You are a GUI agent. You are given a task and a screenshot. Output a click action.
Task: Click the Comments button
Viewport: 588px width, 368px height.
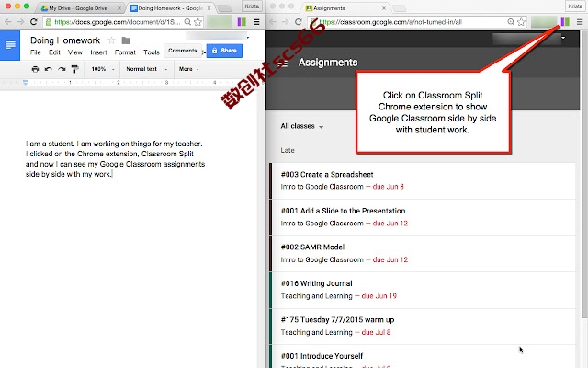pos(183,51)
